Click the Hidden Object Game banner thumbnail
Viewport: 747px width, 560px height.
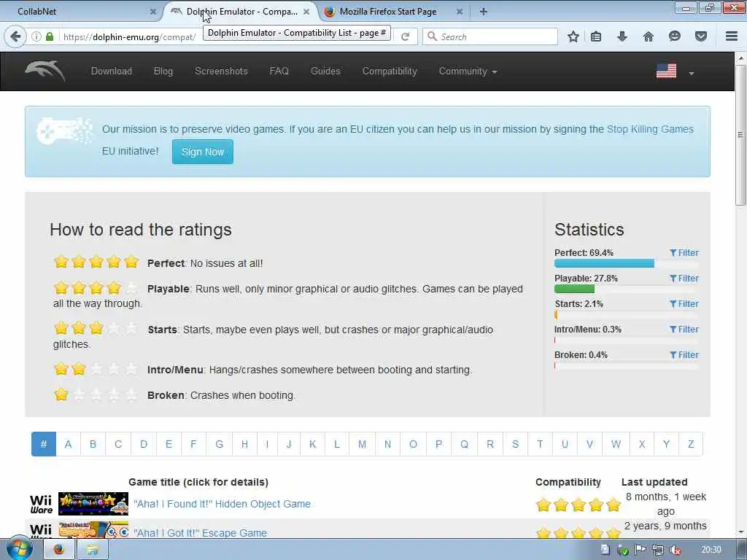point(93,504)
